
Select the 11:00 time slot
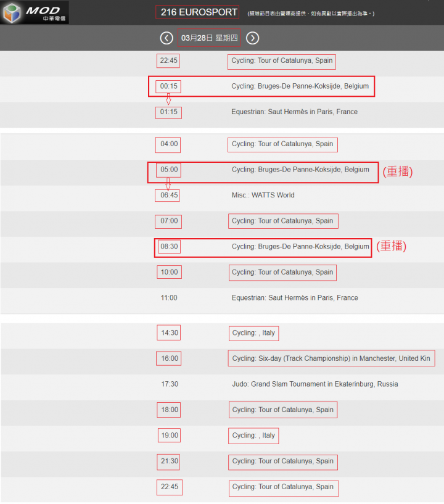(169, 298)
